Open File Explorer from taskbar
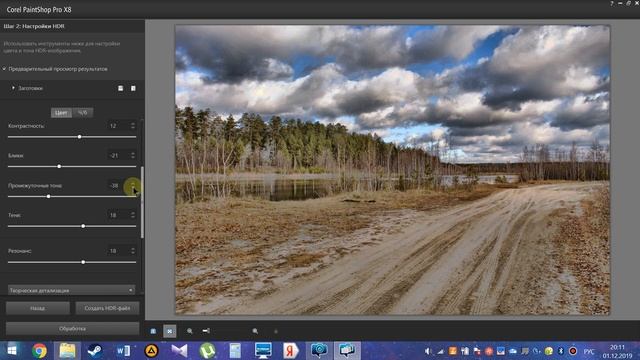 tap(67, 351)
